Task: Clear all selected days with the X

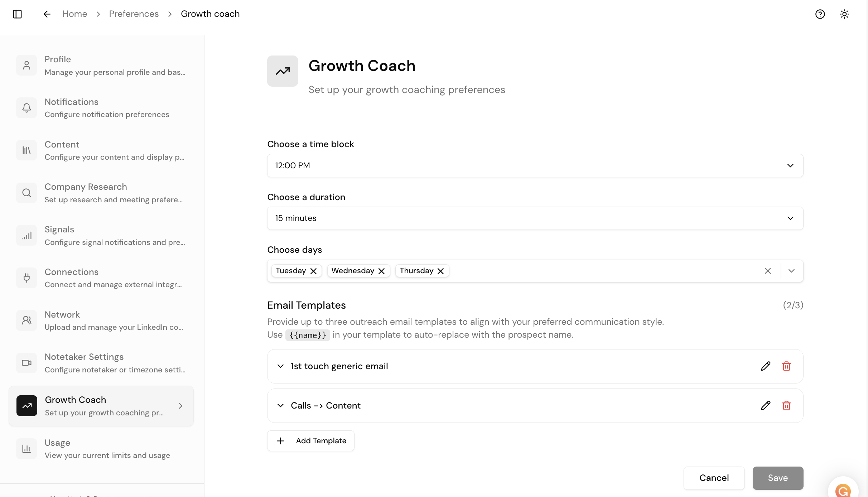Action: [768, 271]
